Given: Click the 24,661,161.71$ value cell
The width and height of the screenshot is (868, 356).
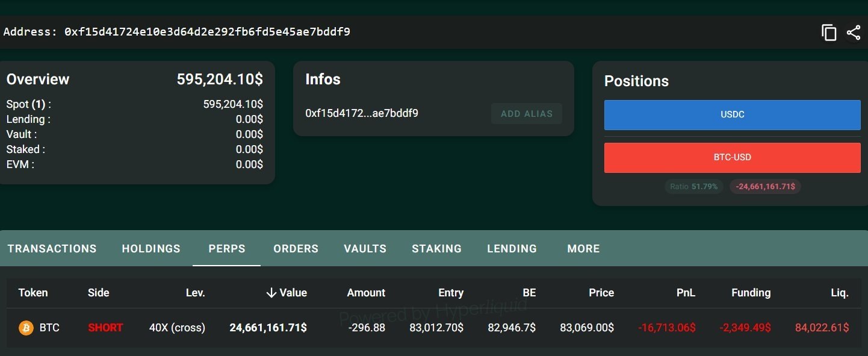Looking at the screenshot, I should pyautogui.click(x=268, y=328).
